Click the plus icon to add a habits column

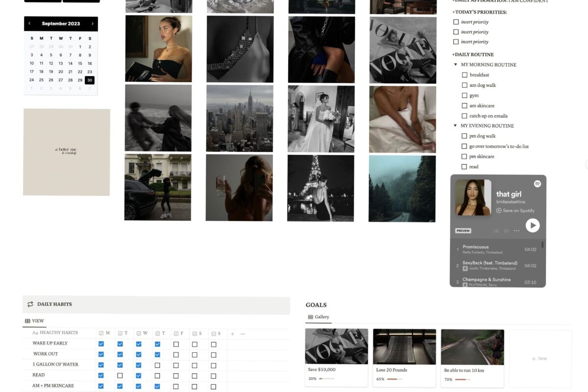232,333
